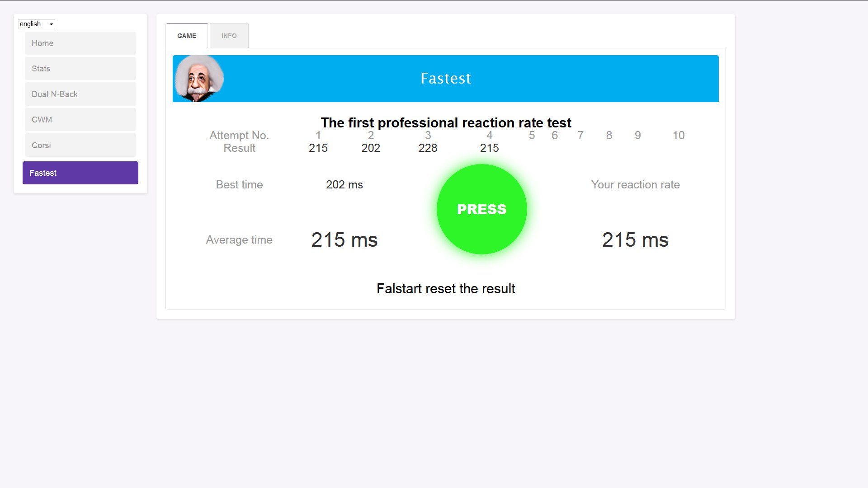Click attempt number 10 label
Screen dimensions: 868x488
coord(678,136)
